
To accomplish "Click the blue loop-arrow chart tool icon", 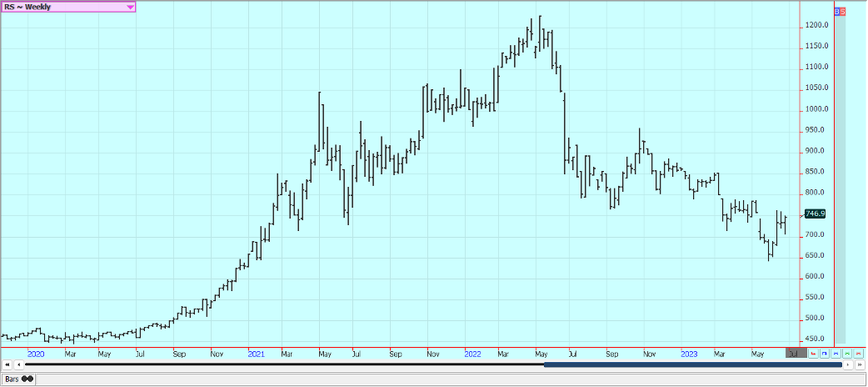I will (825, 353).
